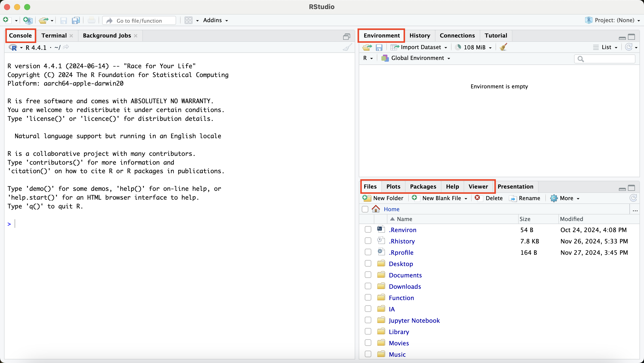Click the Open existing file folder icon
The width and height of the screenshot is (644, 363).
(44, 20)
